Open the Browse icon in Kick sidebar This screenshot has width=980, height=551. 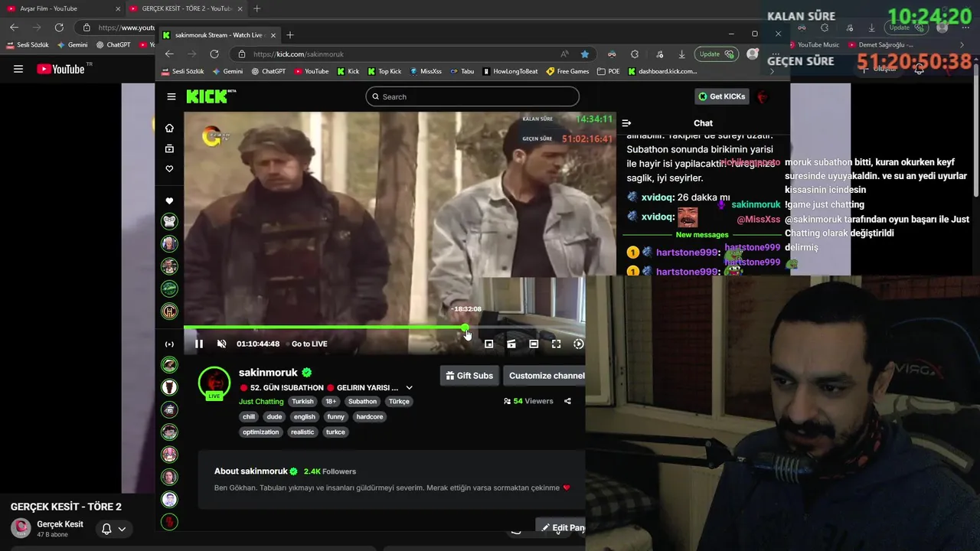pos(169,148)
